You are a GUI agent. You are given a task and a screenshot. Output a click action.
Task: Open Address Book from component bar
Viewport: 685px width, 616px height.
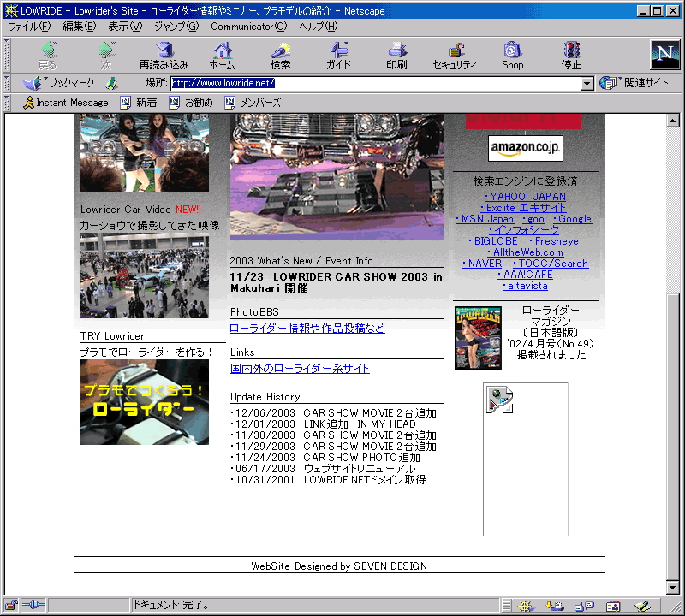pos(613,606)
